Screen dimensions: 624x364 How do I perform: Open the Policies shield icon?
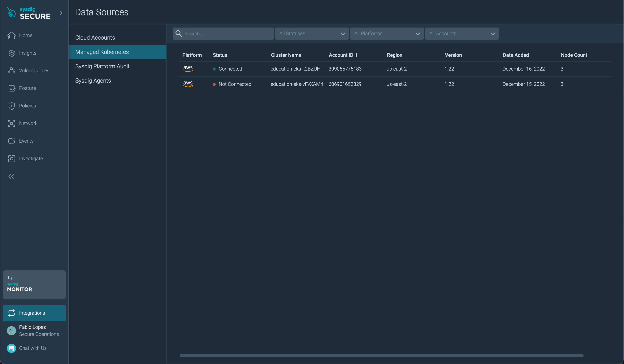pos(11,106)
